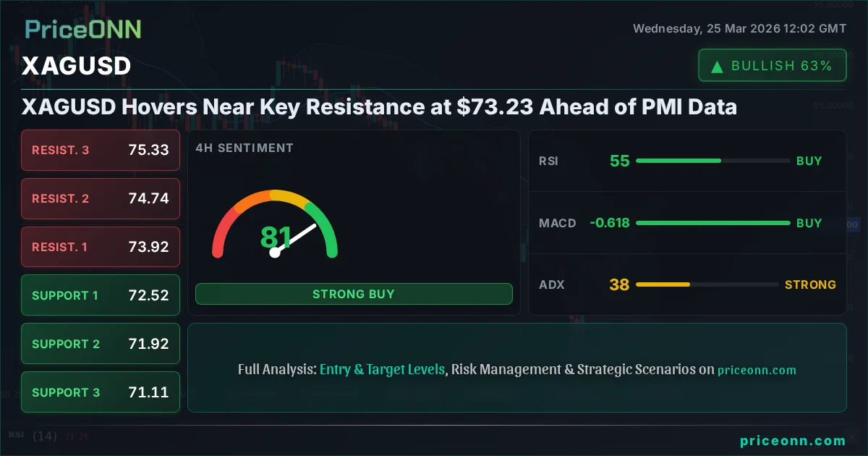Click priceonn.com in the footer

pos(793,441)
